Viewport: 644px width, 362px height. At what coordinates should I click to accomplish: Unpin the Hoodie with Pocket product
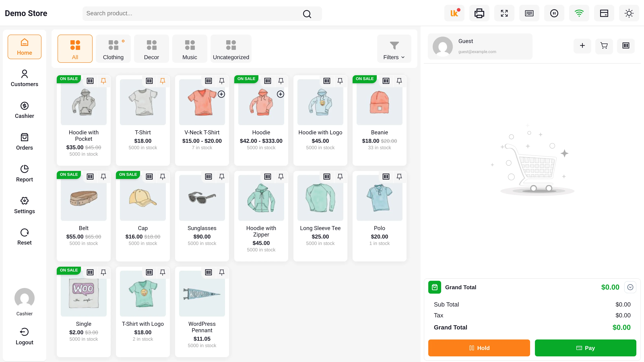103,81
